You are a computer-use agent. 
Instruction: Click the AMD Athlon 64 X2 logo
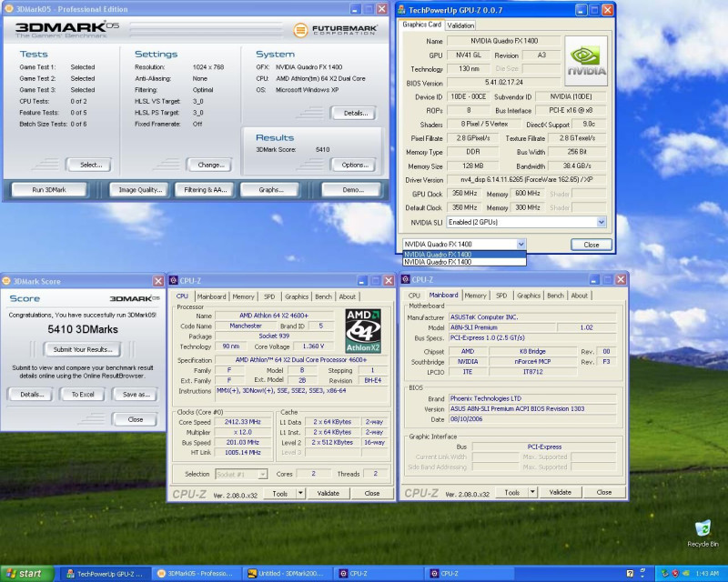pos(363,331)
